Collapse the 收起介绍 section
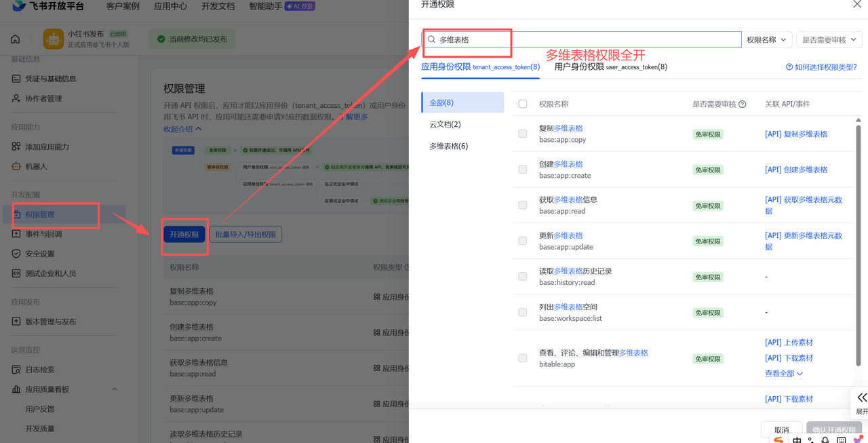Image resolution: width=868 pixels, height=443 pixels. click(x=182, y=129)
